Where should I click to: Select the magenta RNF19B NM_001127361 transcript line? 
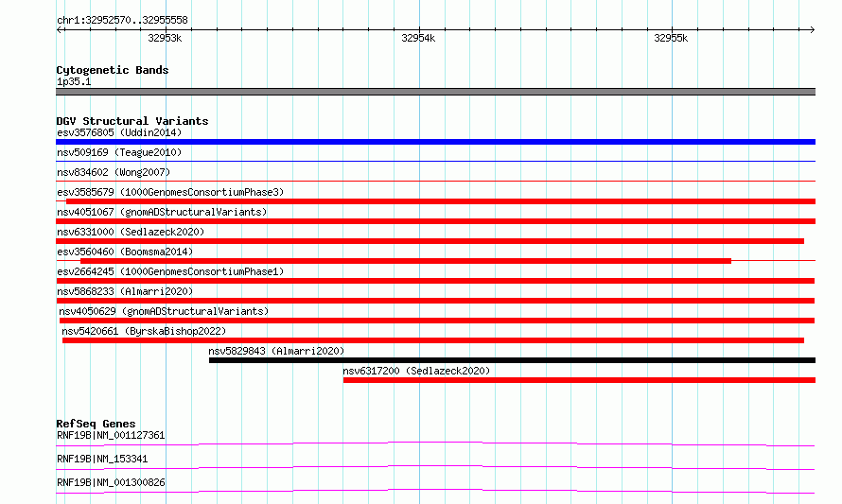pos(435,443)
